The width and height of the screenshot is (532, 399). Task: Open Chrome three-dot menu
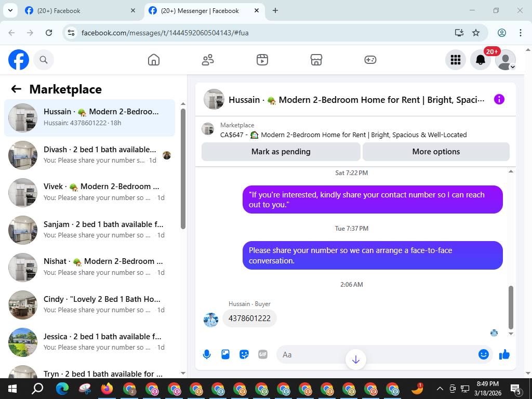click(x=520, y=33)
